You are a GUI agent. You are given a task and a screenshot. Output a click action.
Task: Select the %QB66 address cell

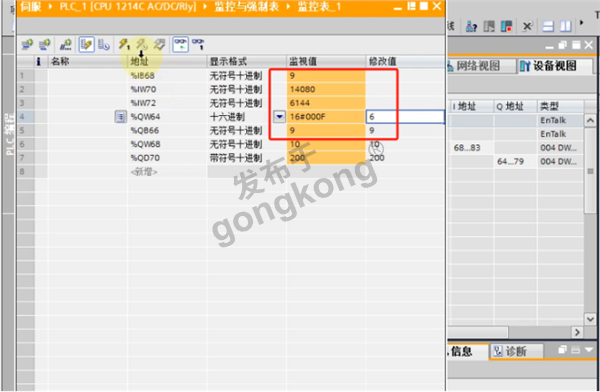click(x=167, y=131)
